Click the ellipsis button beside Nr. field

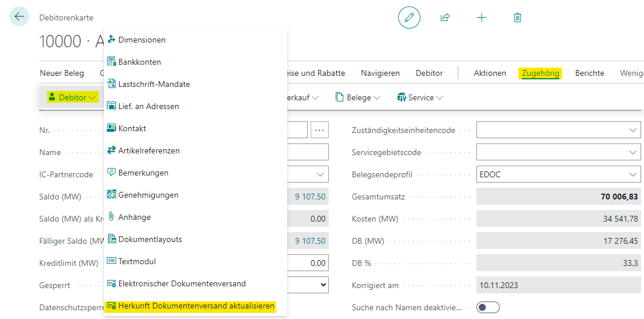click(319, 130)
